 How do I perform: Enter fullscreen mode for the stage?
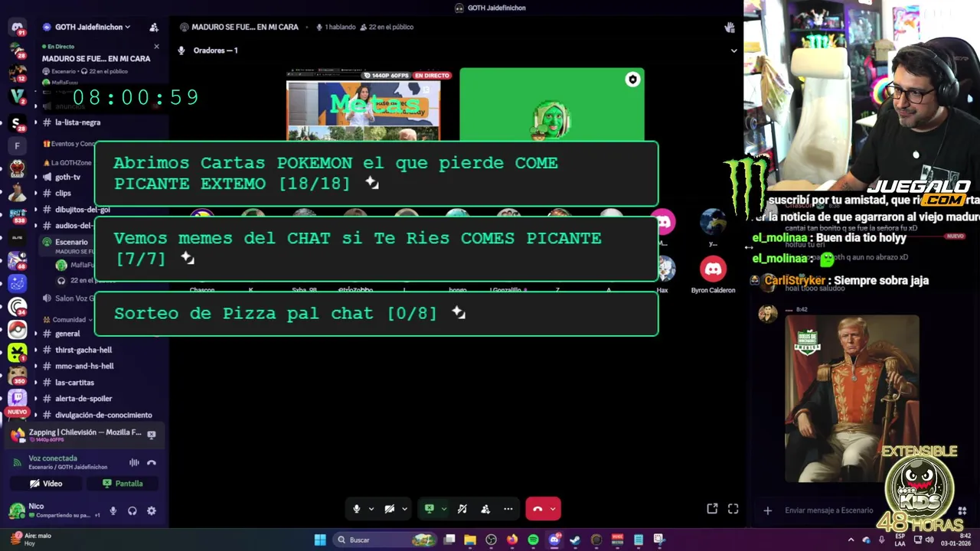click(x=733, y=509)
